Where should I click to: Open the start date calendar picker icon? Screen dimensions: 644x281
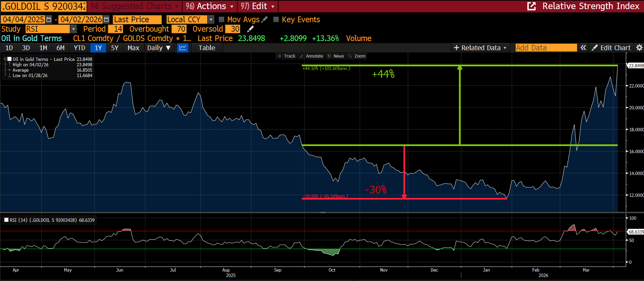(49, 20)
